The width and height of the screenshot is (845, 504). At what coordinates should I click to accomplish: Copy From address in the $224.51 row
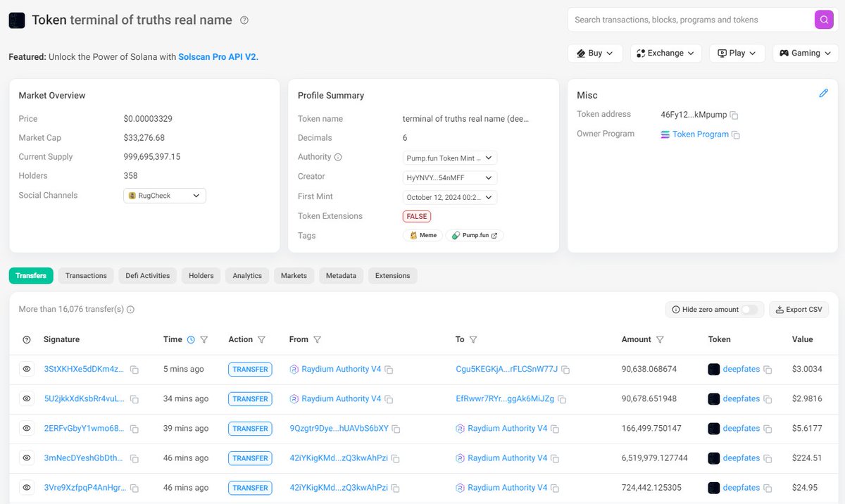point(395,458)
